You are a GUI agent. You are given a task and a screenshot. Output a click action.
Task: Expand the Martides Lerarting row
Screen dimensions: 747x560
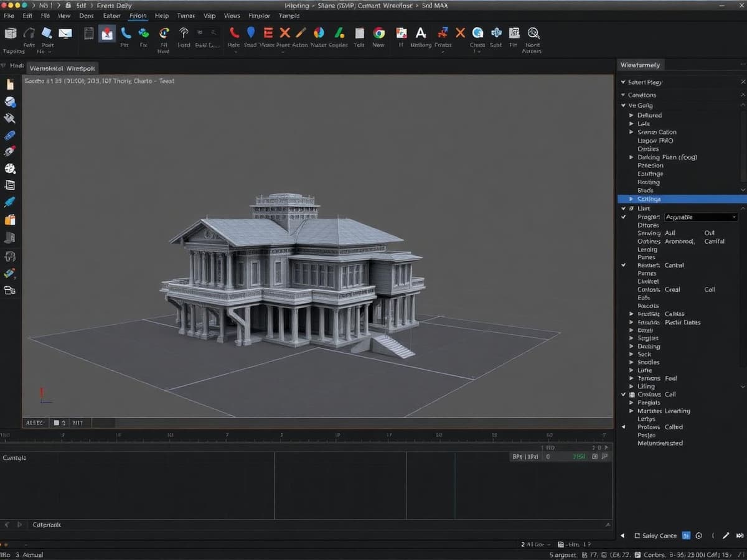point(631,411)
